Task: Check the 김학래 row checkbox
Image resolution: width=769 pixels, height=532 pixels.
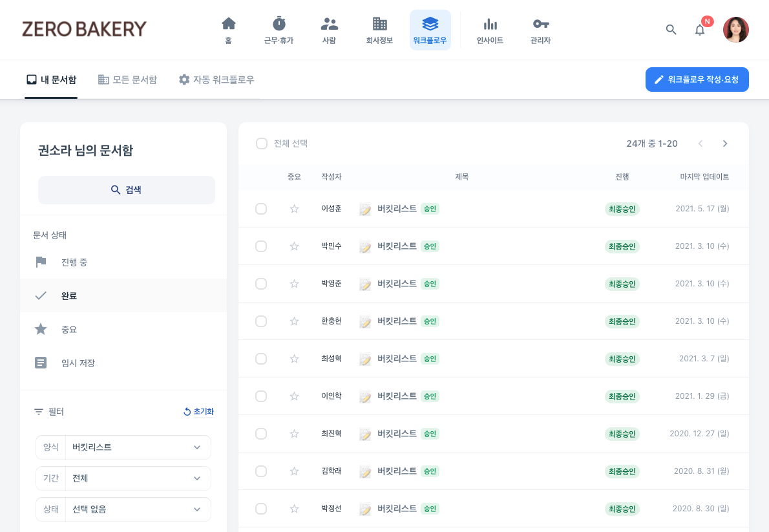Action: (x=261, y=471)
